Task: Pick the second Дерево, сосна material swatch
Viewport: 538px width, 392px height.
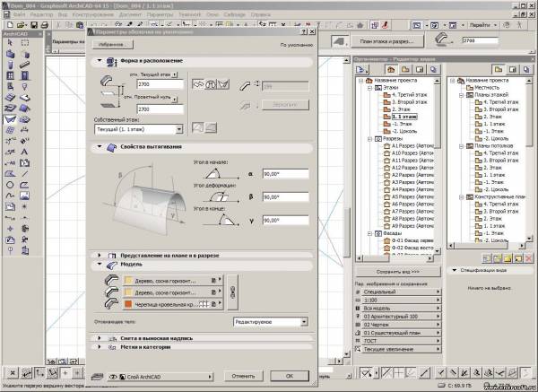Action: [x=128, y=292]
